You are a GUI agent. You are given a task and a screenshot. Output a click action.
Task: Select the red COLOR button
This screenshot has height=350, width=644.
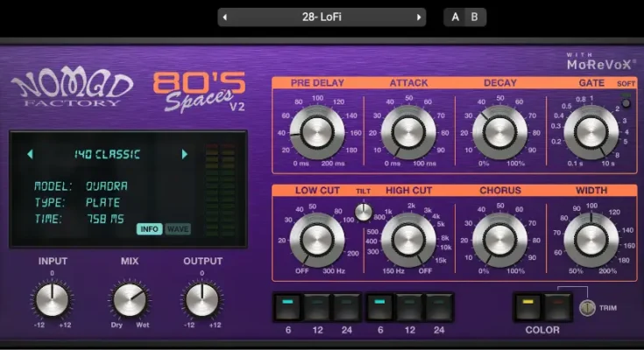tap(557, 305)
